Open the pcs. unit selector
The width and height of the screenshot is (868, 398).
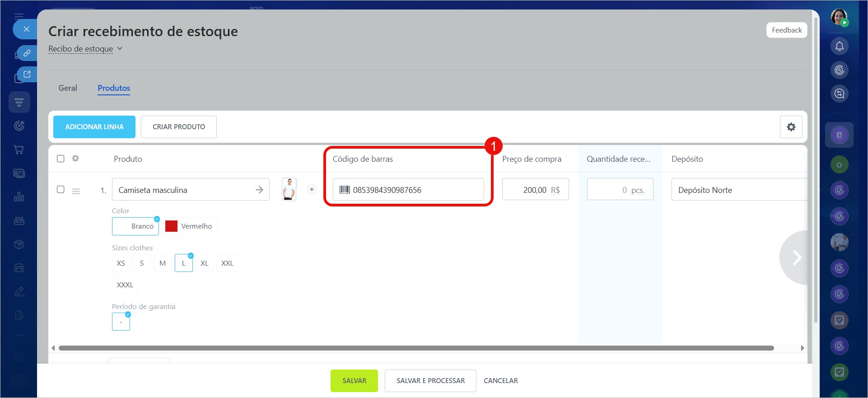click(x=637, y=190)
